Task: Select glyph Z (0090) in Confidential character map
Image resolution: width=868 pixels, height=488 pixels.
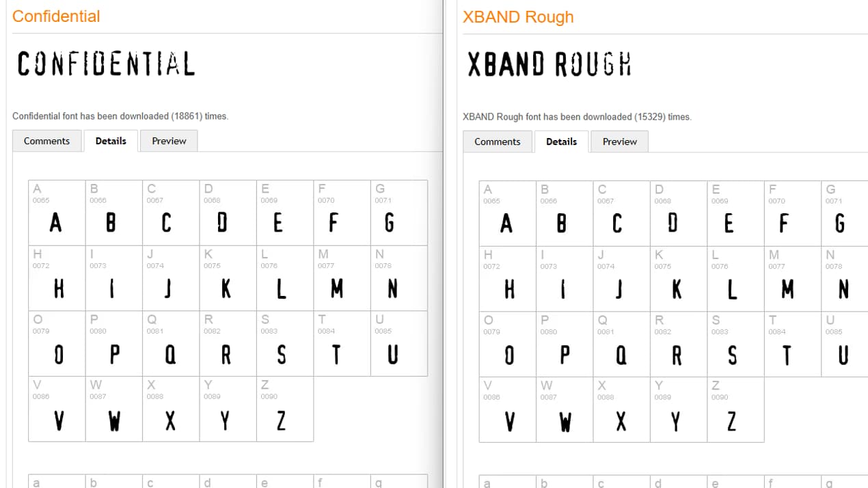Action: [285, 409]
